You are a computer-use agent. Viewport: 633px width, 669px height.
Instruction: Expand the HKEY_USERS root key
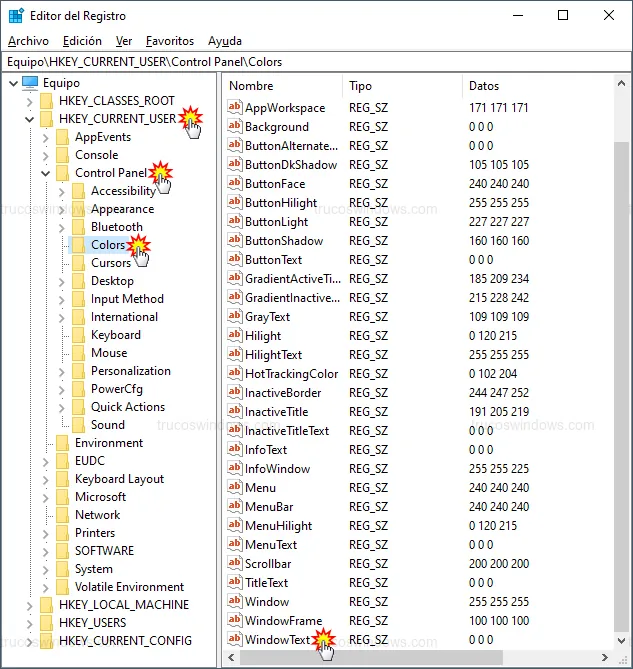coord(29,623)
